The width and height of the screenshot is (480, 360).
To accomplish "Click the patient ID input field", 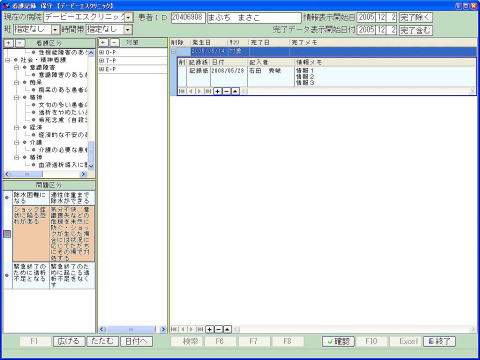I will pyautogui.click(x=188, y=18).
